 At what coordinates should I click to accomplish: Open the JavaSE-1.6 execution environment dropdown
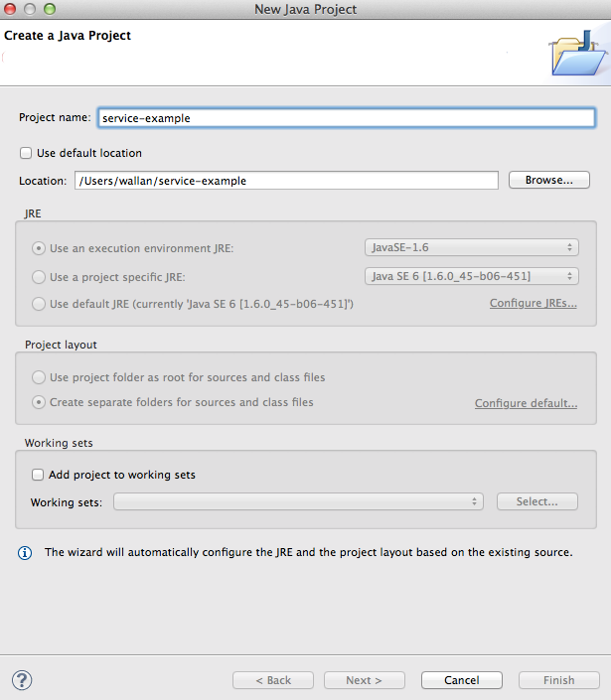click(471, 248)
